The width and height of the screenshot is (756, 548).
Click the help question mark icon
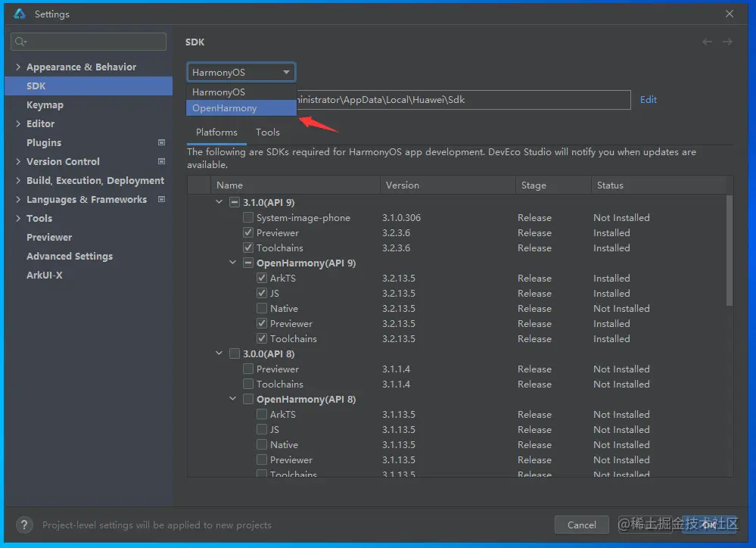tap(24, 525)
